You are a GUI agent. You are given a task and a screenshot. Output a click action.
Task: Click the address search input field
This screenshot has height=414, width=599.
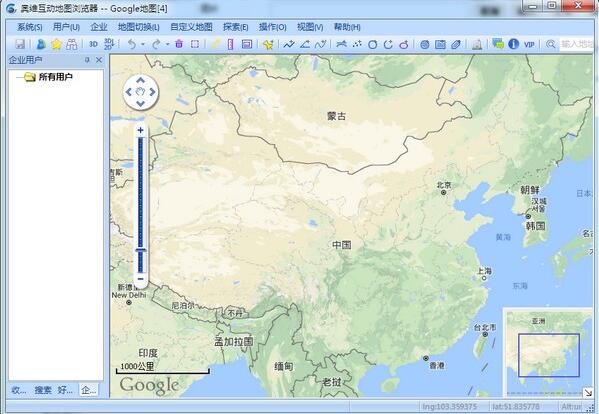pyautogui.click(x=576, y=44)
